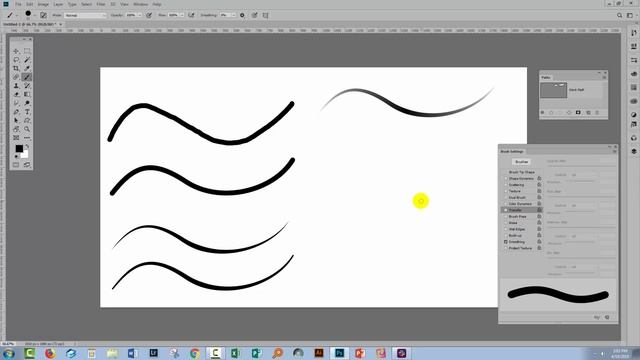The height and width of the screenshot is (360, 640).
Task: Select the Work Path thumbnail
Action: click(553, 90)
